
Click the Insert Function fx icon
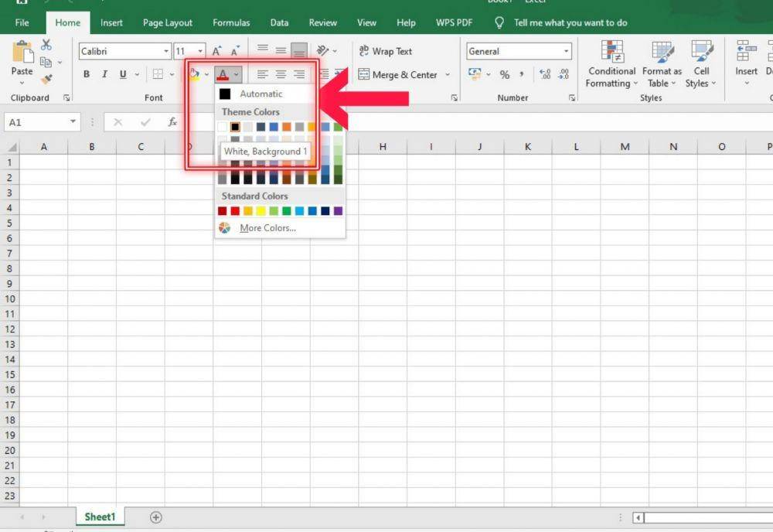172,121
